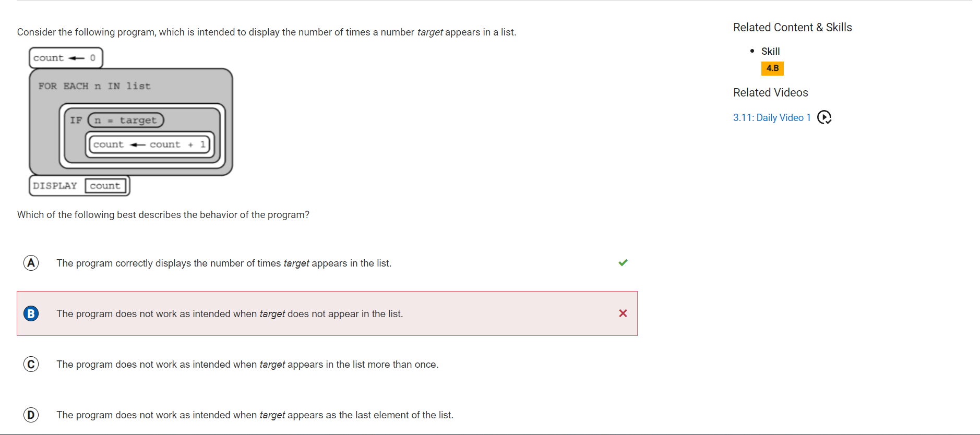Click the green checkmark icon beside answer A

point(623,262)
